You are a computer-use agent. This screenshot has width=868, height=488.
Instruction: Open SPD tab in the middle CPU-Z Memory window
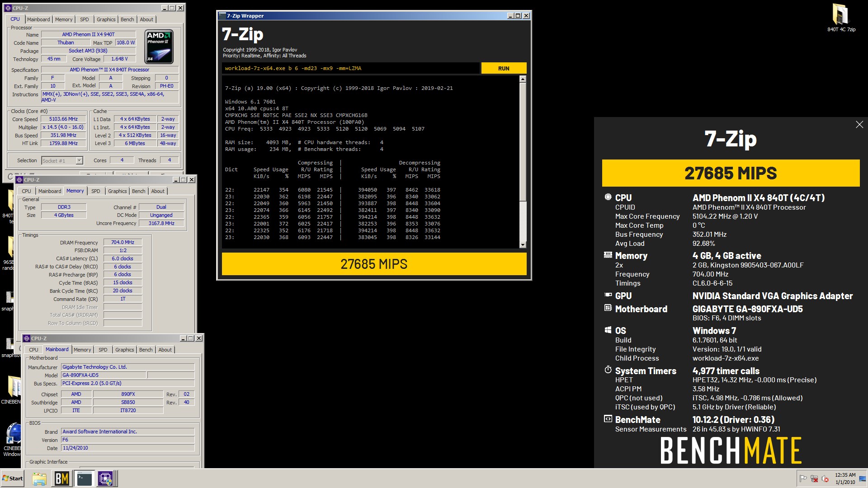tap(96, 191)
